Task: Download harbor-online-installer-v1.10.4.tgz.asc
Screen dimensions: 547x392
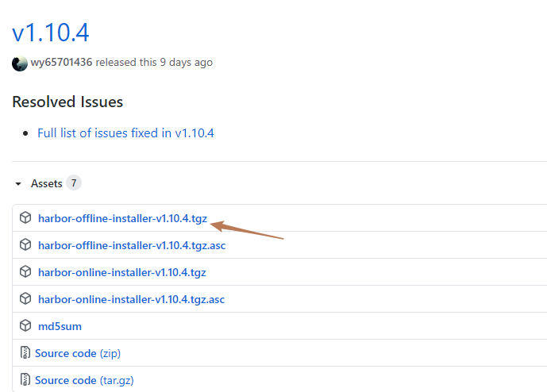Action: click(x=131, y=299)
